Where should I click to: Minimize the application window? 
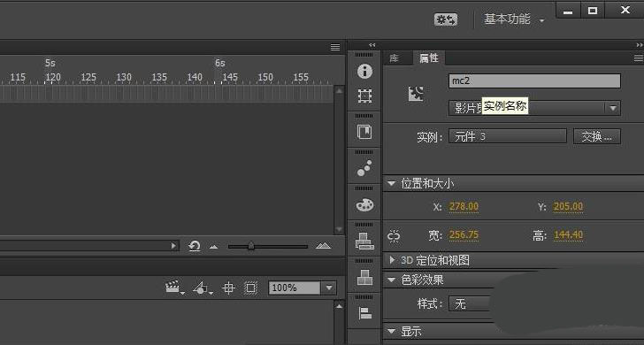point(568,11)
